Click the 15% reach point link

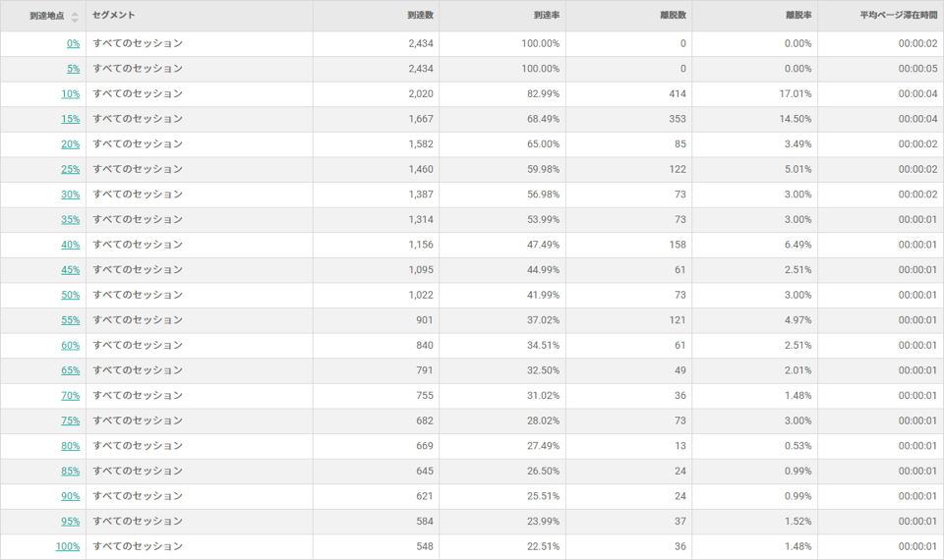tap(70, 119)
